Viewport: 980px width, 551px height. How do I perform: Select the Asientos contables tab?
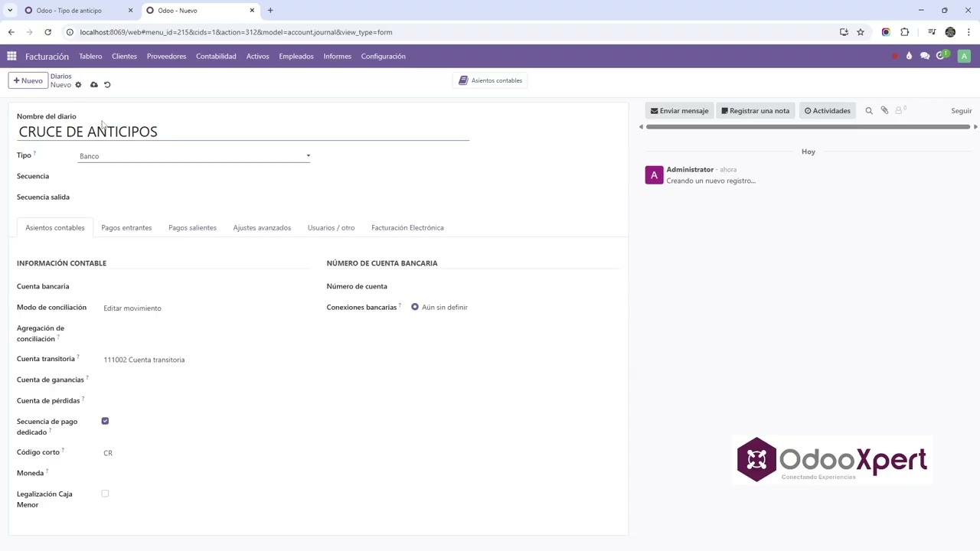coord(55,227)
